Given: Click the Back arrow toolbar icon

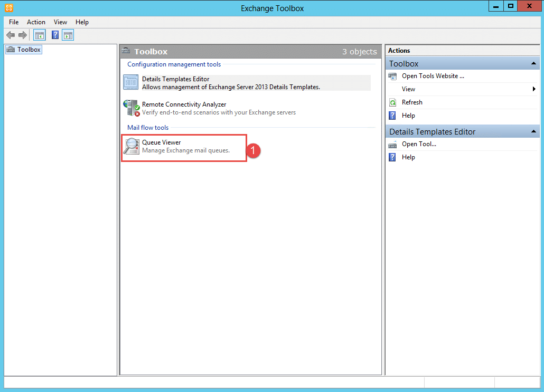Looking at the screenshot, I should (x=11, y=35).
